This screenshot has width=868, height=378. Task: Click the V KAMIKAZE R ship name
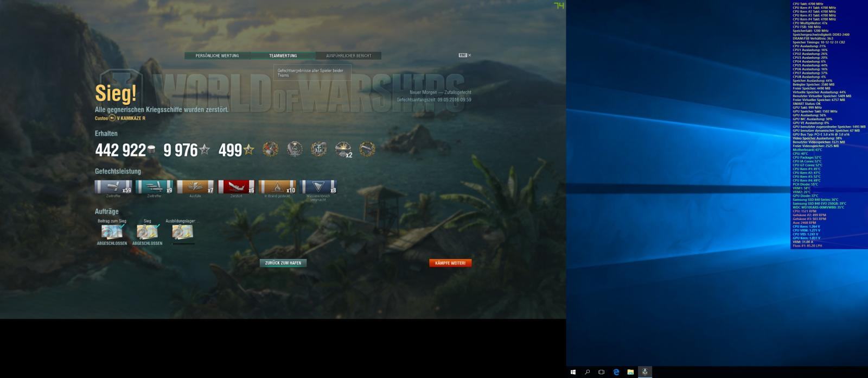(x=131, y=118)
